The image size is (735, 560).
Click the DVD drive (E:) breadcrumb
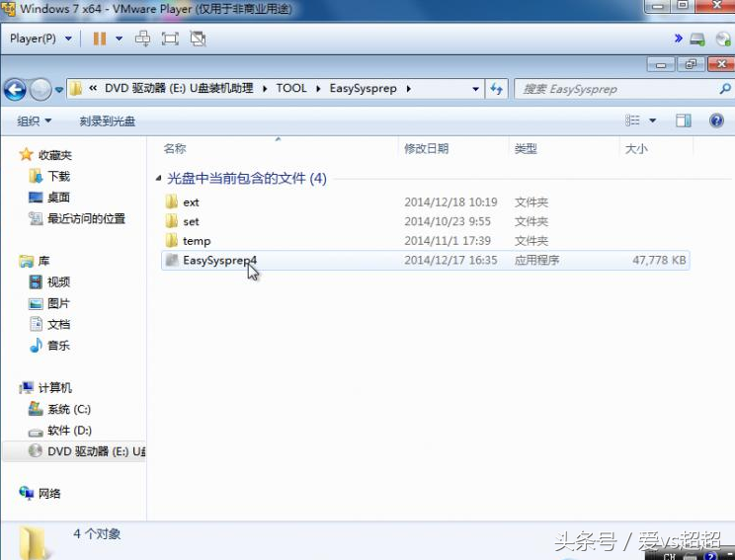click(179, 89)
